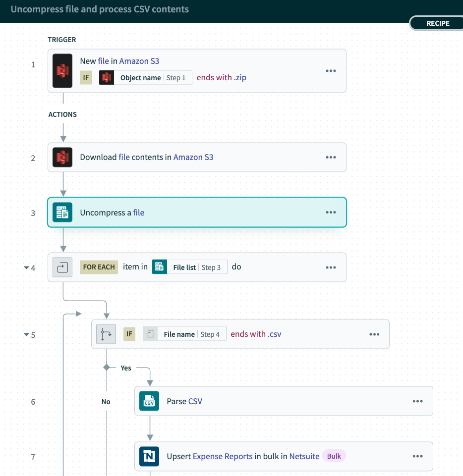The image size is (463, 476).
Task: Click the Parse CSV step icon
Action: pos(149,401)
